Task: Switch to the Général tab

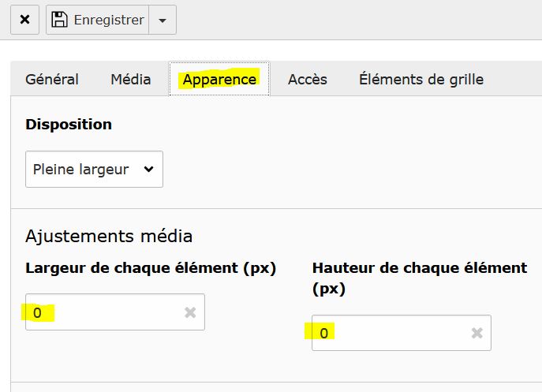Action: click(52, 80)
